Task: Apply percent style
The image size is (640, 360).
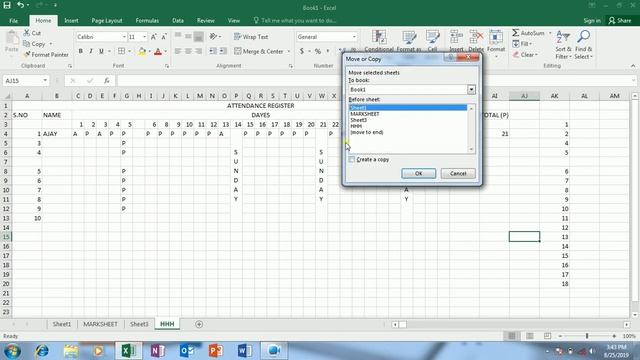Action: point(318,51)
